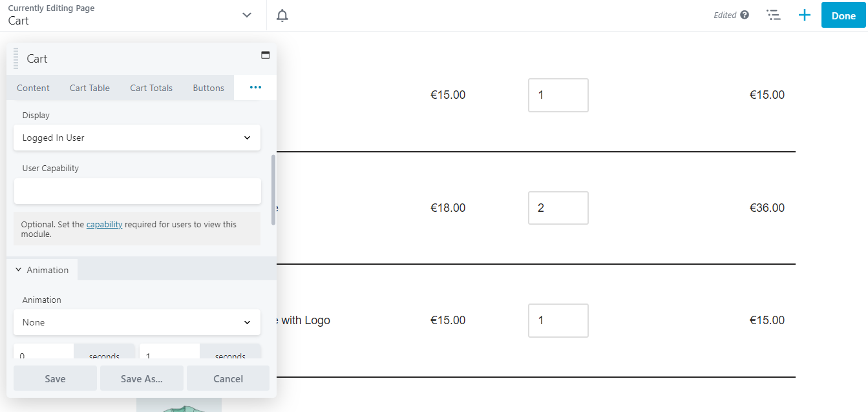Expand the Currently Editing Page selector

click(x=246, y=14)
